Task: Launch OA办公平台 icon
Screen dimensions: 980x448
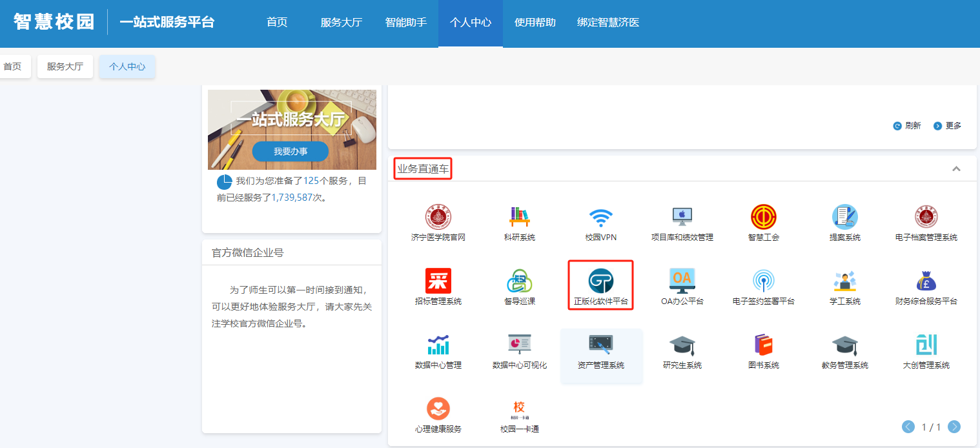Action: click(x=682, y=281)
